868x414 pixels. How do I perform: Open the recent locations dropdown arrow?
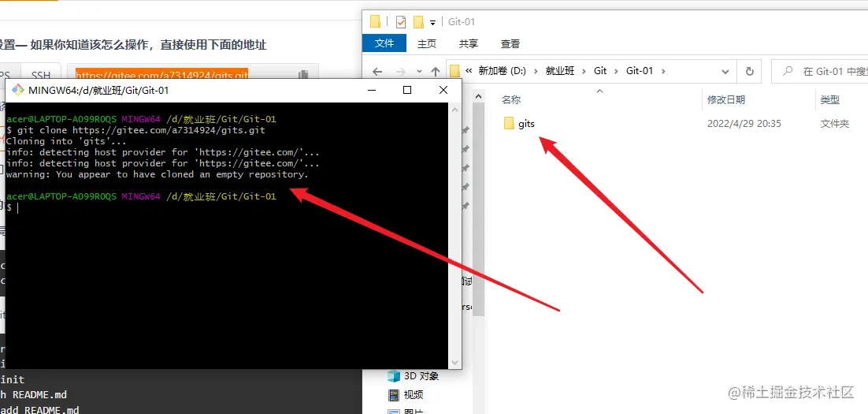click(x=419, y=72)
